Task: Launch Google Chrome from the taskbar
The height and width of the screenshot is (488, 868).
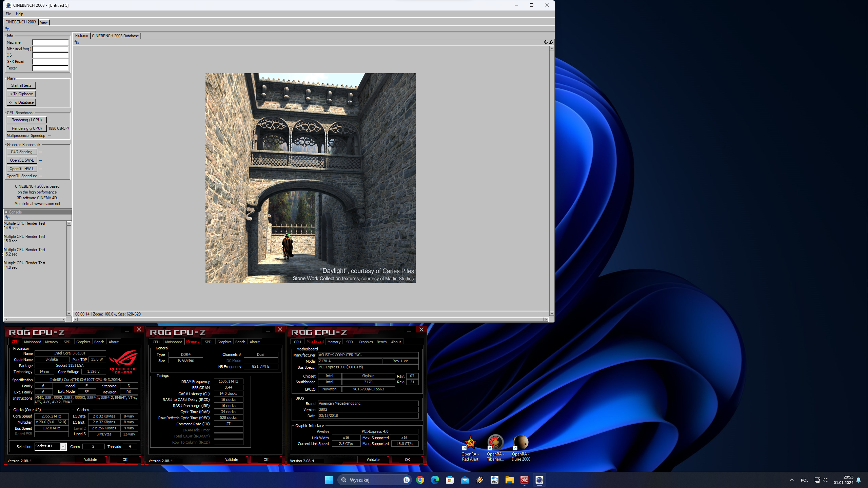Action: click(x=420, y=480)
